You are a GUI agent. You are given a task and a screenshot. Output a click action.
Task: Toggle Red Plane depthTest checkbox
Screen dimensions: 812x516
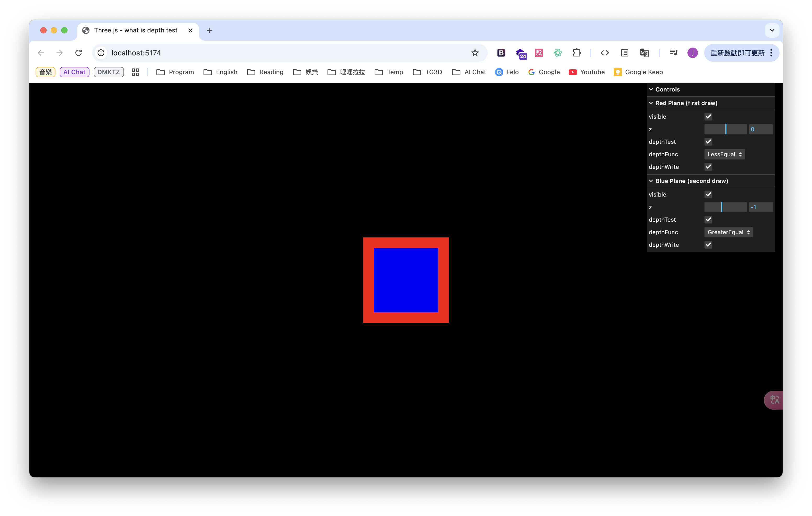click(x=708, y=142)
